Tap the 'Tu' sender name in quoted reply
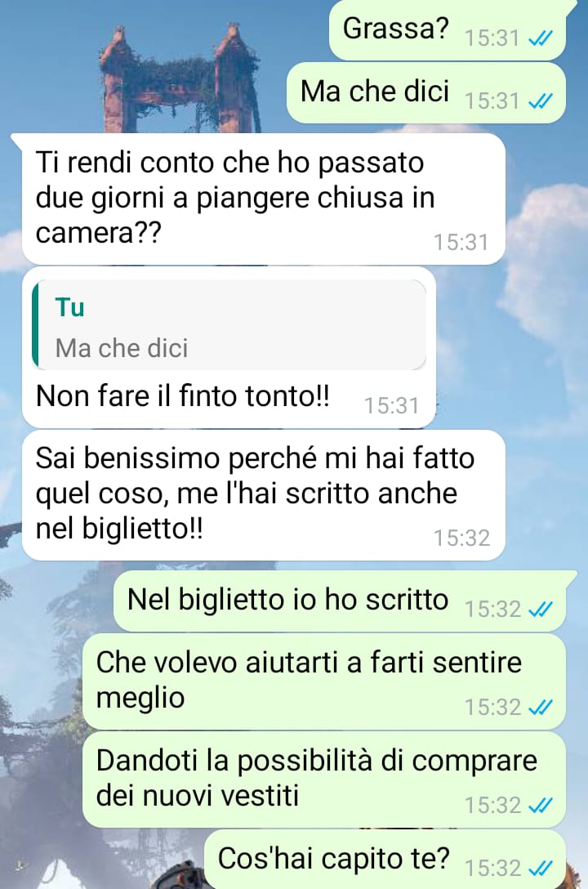The height and width of the screenshot is (889, 588). (69, 308)
